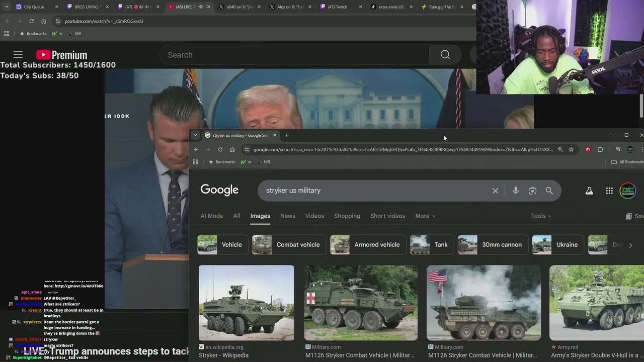The width and height of the screenshot is (644, 362).
Task: Go back in the Google window
Action: [196, 149]
